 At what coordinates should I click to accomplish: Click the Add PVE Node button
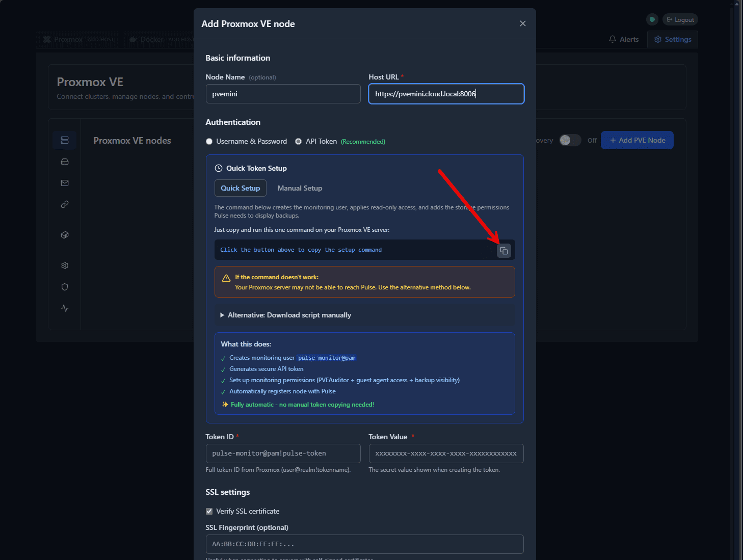point(637,140)
